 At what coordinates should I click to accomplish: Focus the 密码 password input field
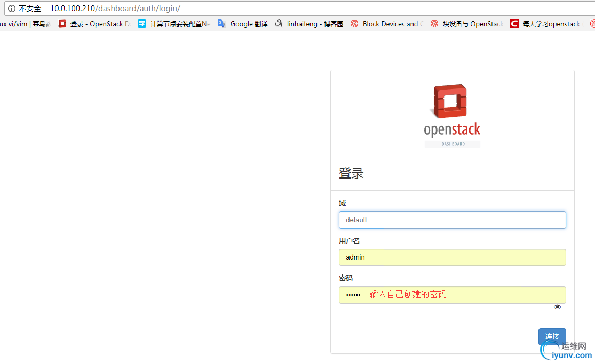(453, 295)
